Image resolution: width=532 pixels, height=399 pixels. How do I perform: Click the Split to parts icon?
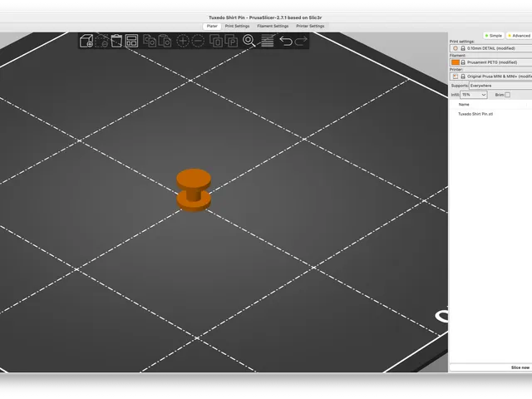coord(231,41)
